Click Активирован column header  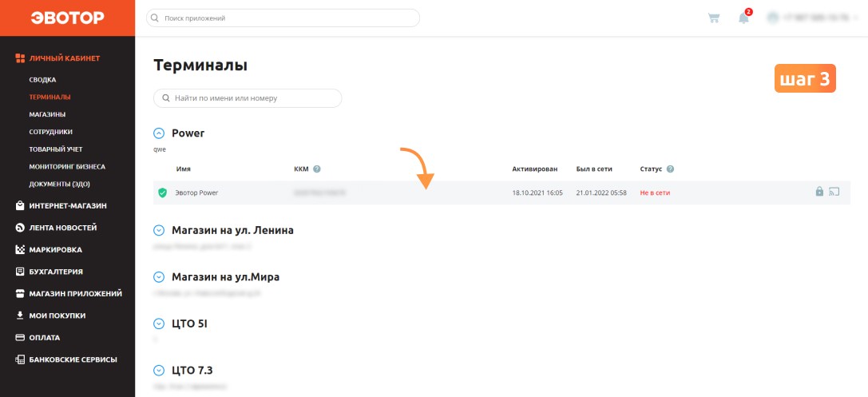point(535,169)
